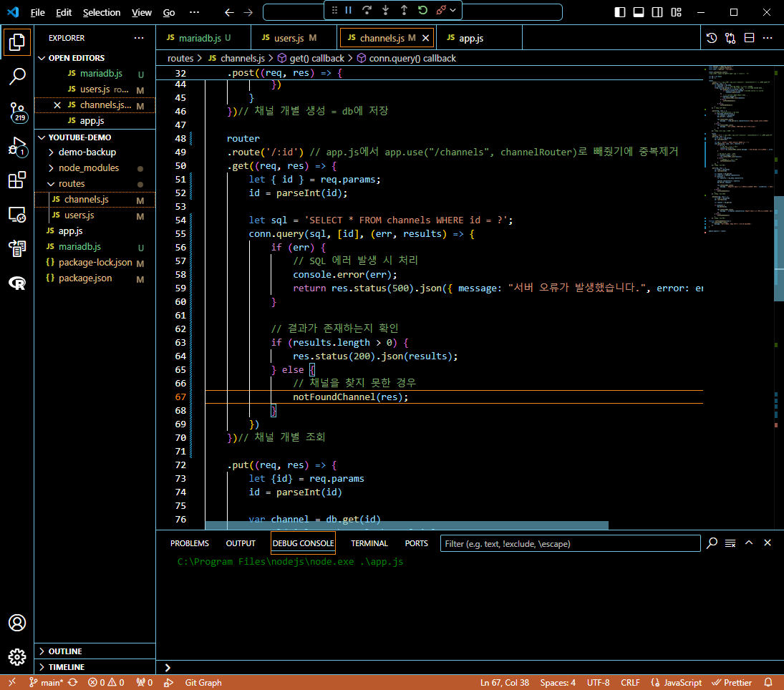This screenshot has height=690, width=784.
Task: Open editor More Actions ellipsis
Action: (x=768, y=38)
